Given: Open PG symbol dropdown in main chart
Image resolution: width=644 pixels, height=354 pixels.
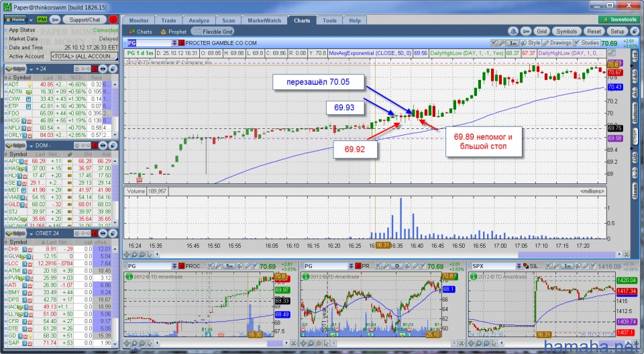Looking at the screenshot, I should point(174,43).
